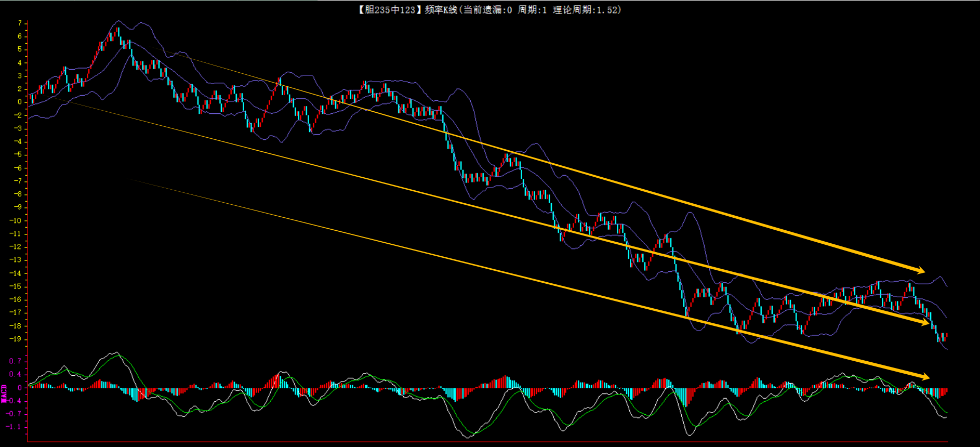
Task: Click the highest candlestick peak near 6
Action: 118,30
